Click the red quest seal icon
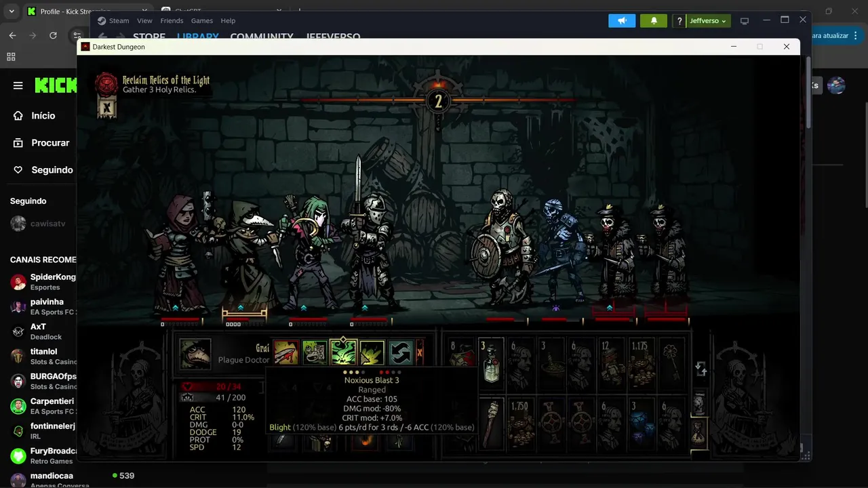868x488 pixels. coord(106,85)
